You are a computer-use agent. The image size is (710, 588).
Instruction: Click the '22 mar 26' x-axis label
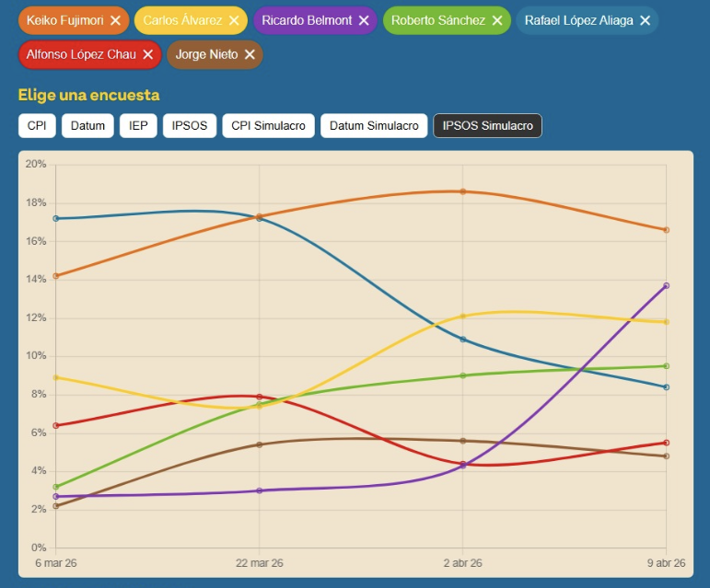point(260,562)
